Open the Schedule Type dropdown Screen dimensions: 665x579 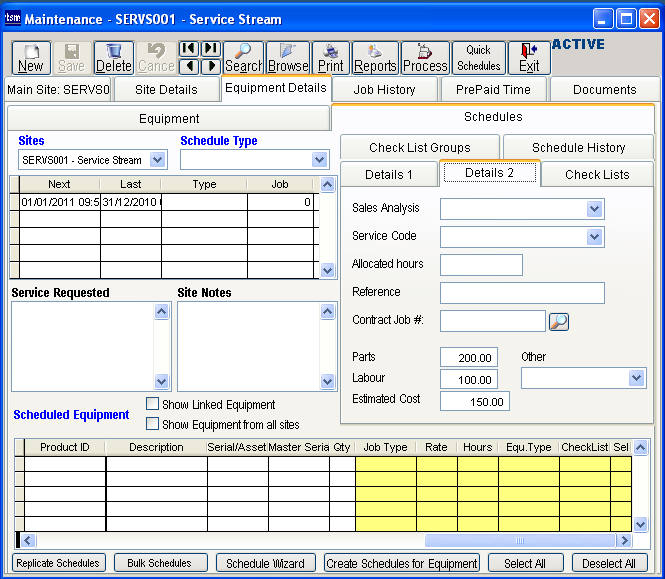[x=319, y=160]
